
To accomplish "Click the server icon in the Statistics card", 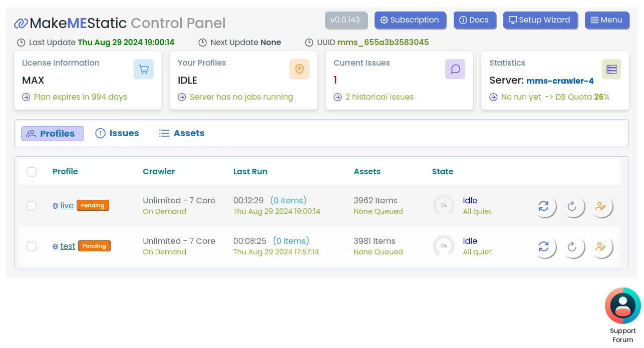I will pos(611,69).
